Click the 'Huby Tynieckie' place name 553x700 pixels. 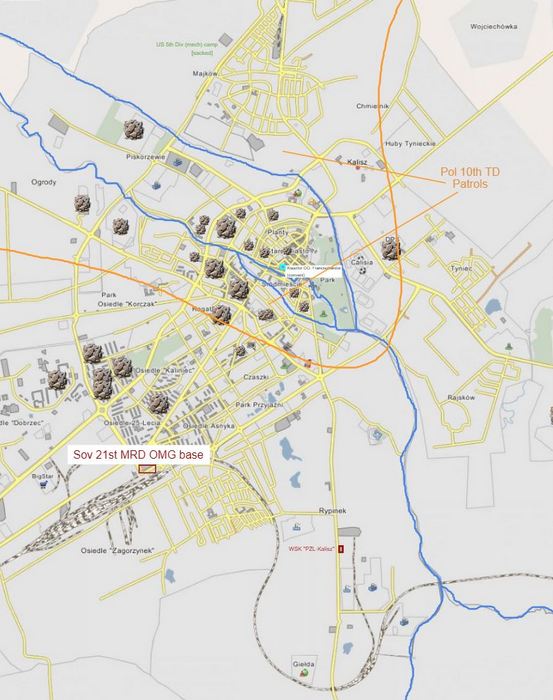[410, 143]
